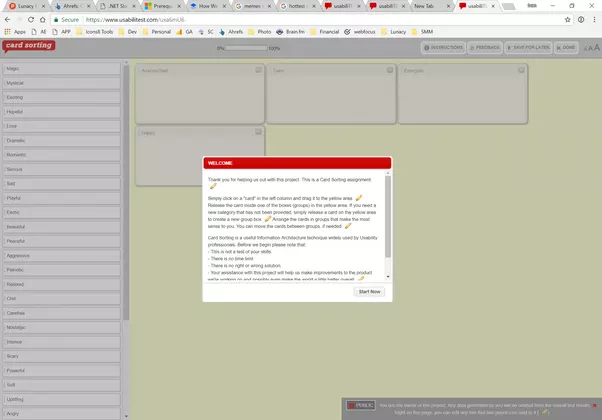Screen dimensions: 602x420
Task: Select the Playful card
Action: (61, 198)
